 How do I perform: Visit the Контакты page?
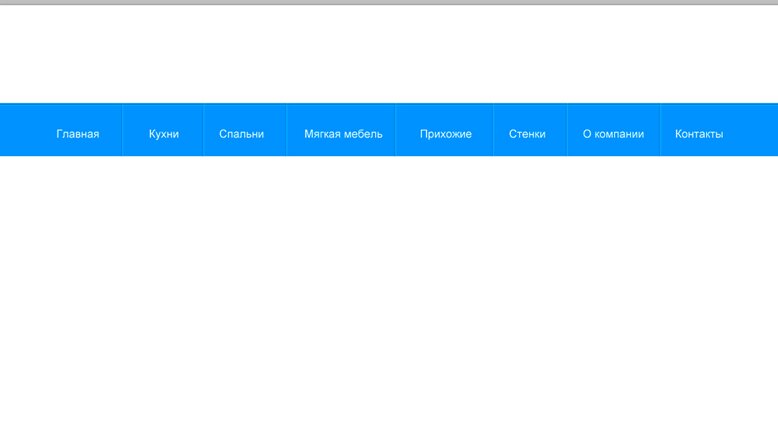click(x=699, y=134)
